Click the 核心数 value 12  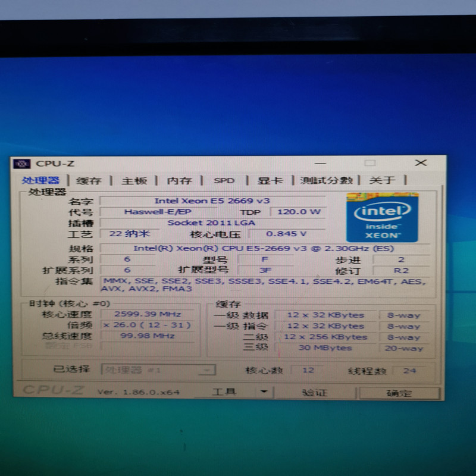[x=308, y=370]
